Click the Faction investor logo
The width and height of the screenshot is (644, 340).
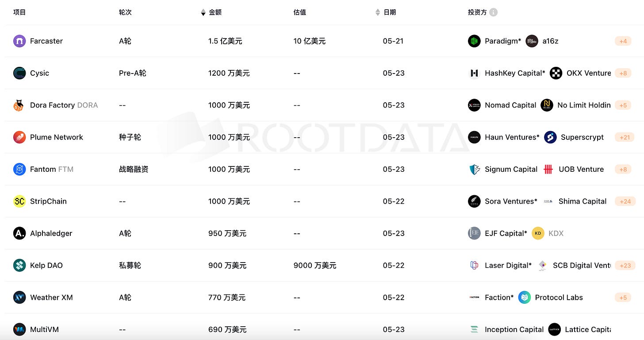click(474, 297)
